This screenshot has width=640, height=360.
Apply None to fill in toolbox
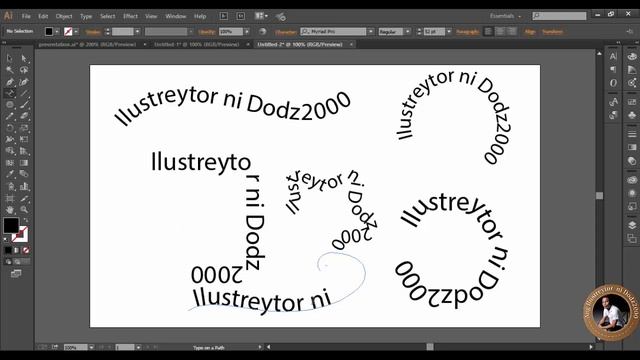point(26,250)
